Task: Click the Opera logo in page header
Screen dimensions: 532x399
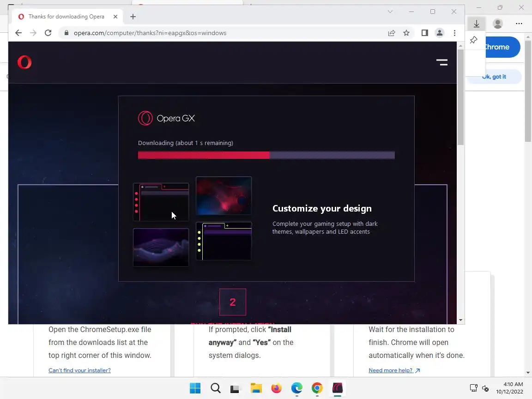Action: [x=24, y=62]
